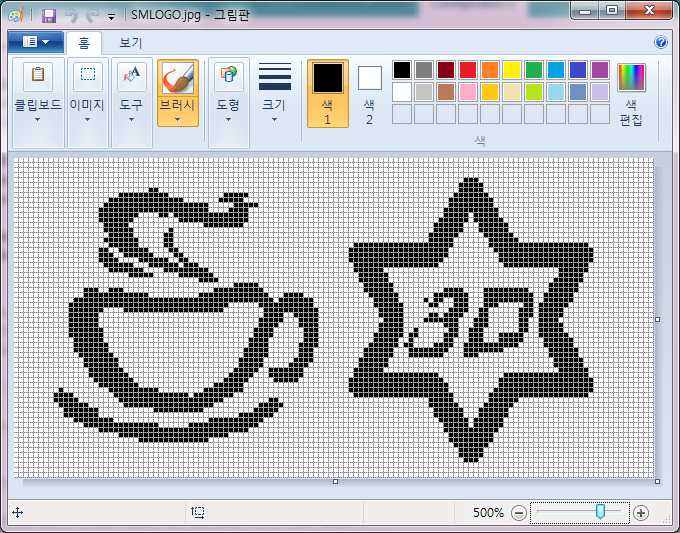
Task: Expand the 크기 size dropdown arrow
Action: (275, 120)
